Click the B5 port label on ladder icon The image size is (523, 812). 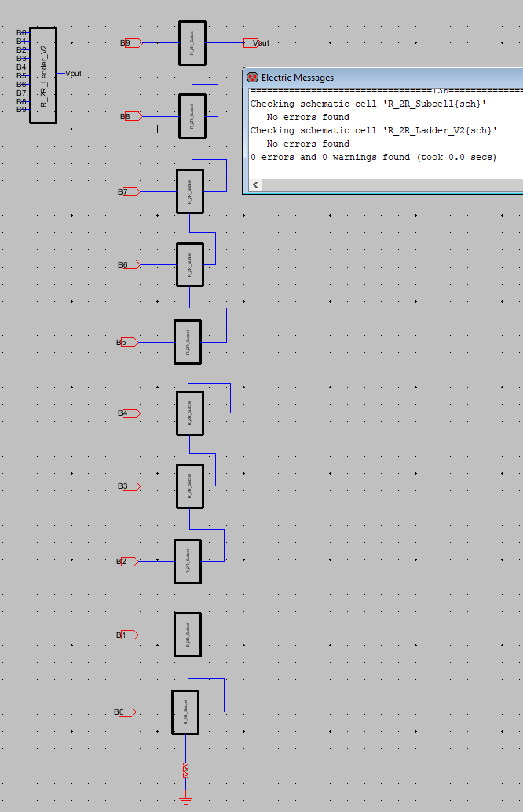click(21, 75)
